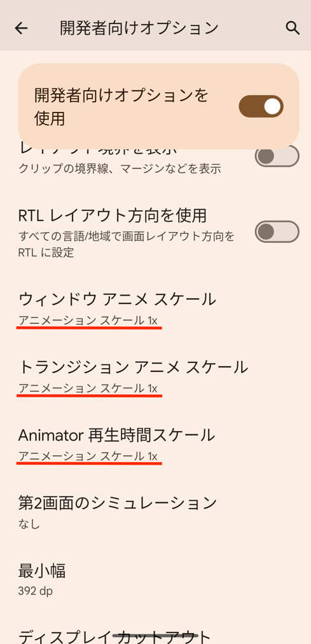Screen dimensions: 311x644
Task: Tap the 開発者向けオプションを使用 label text
Action: coord(121,107)
